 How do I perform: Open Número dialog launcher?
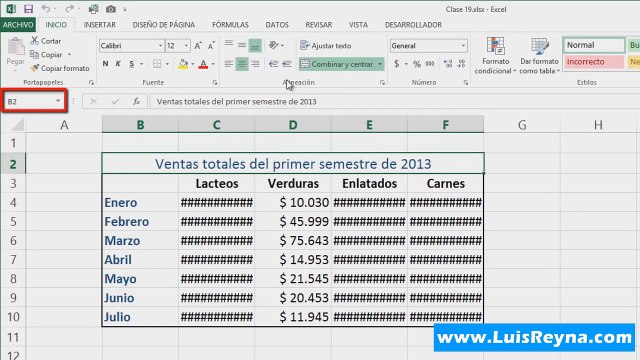465,82
